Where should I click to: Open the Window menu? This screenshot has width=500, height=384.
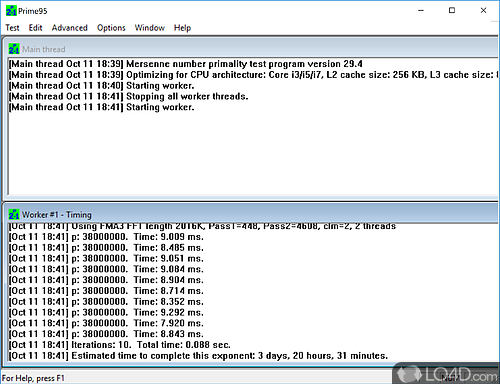coord(150,28)
